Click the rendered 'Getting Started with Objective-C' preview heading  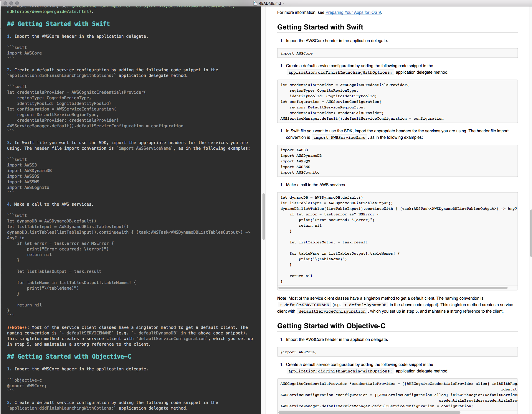(331, 326)
